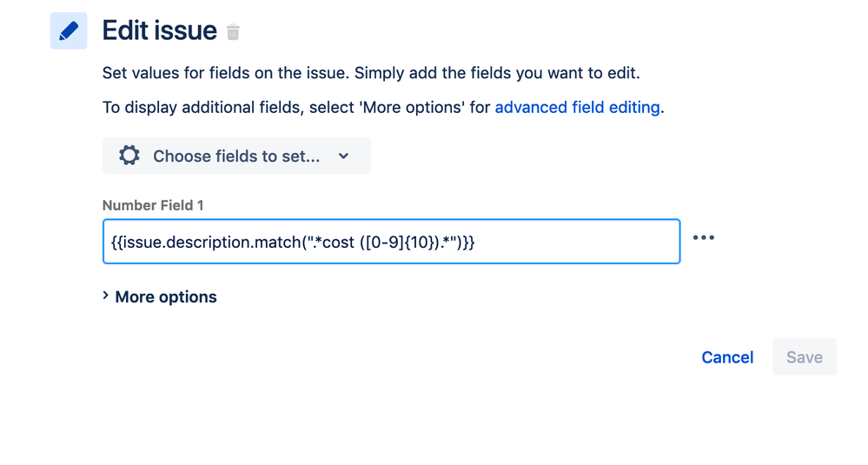Delete the action using the trash icon

click(x=233, y=32)
